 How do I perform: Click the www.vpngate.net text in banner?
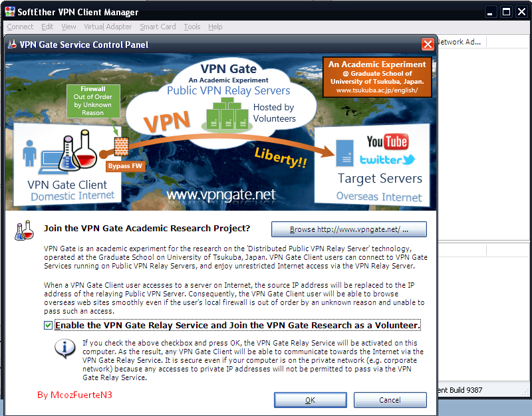pos(221,195)
